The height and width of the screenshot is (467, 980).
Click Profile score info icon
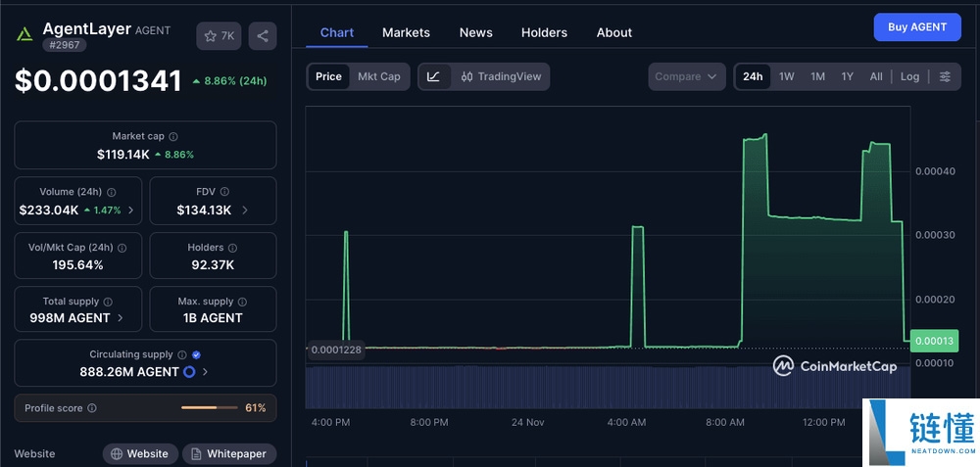coord(92,408)
